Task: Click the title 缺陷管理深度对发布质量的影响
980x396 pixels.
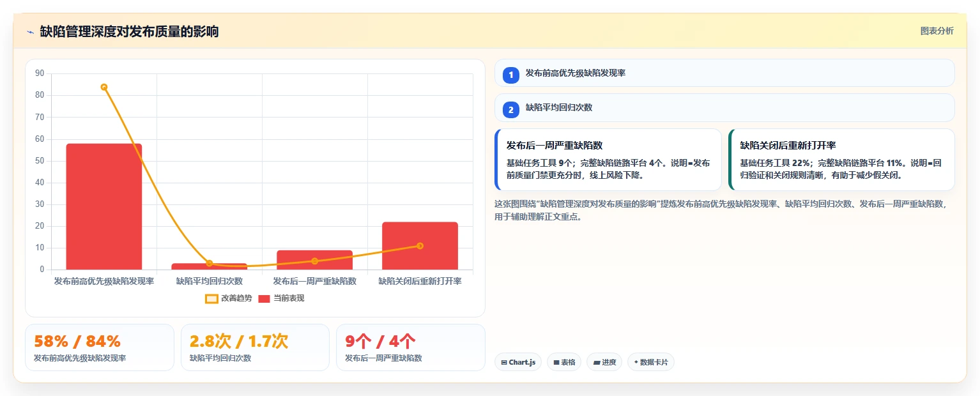Action: (x=129, y=31)
